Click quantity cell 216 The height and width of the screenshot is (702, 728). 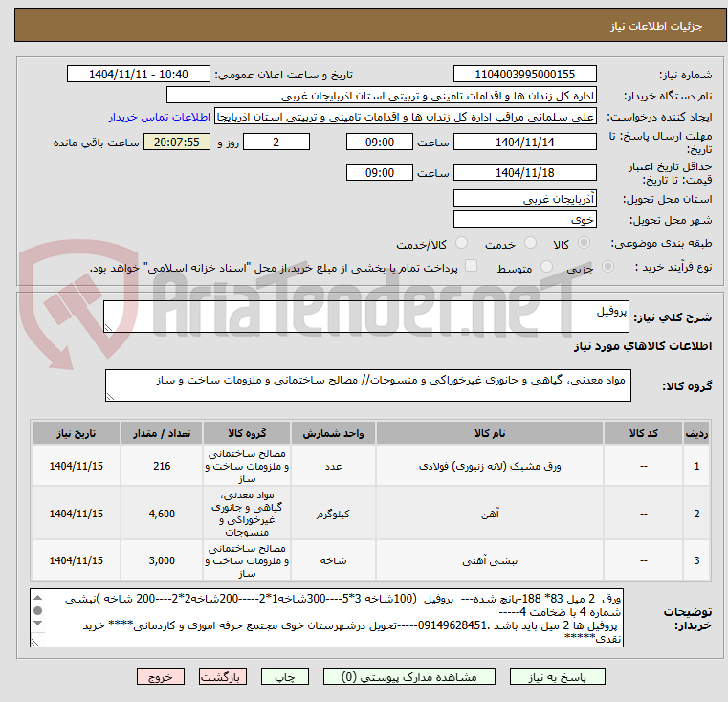click(x=162, y=466)
